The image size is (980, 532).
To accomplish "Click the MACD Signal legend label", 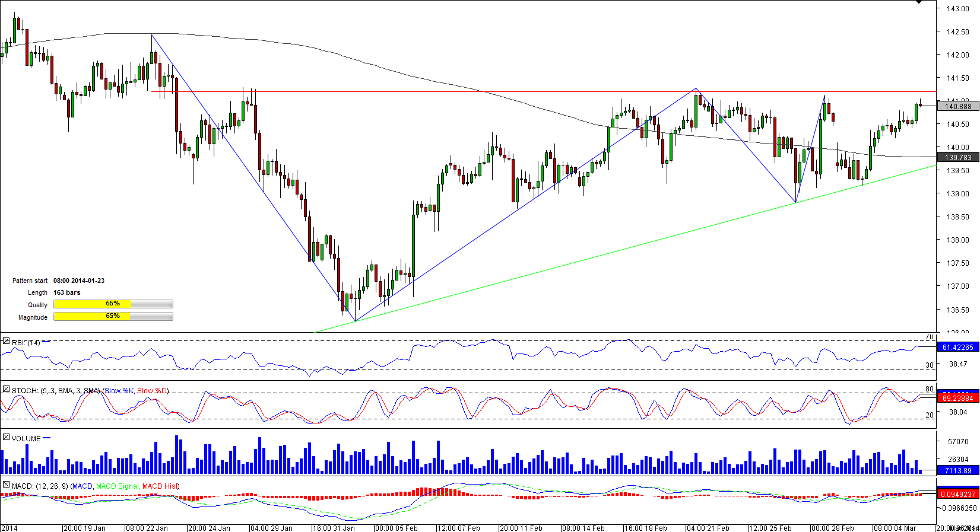I will coord(117,486).
